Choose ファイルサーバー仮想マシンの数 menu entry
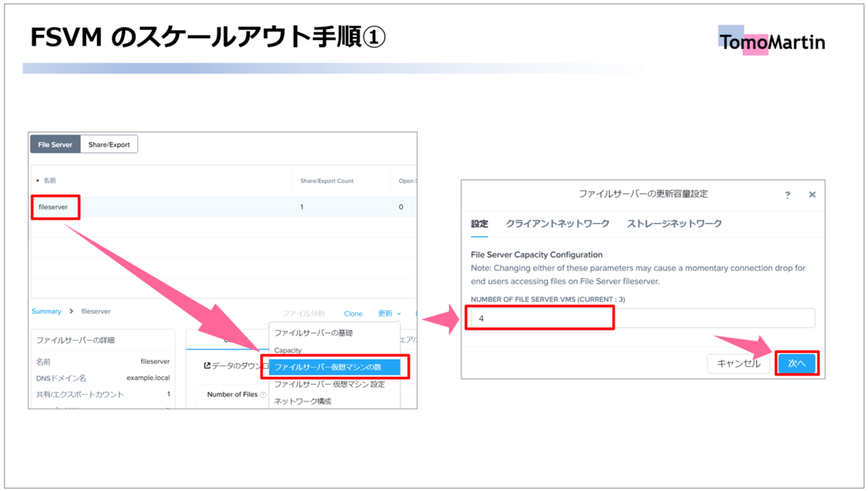The width and height of the screenshot is (868, 491). click(x=333, y=367)
